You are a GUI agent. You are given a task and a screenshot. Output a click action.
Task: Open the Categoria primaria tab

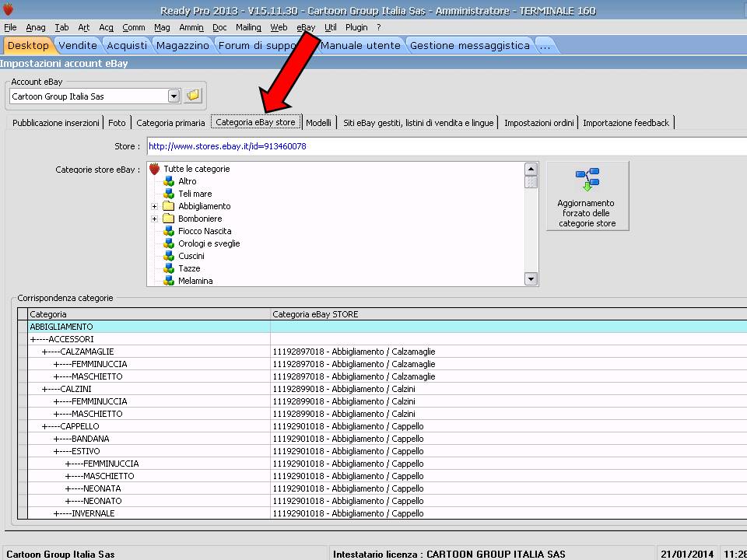(x=170, y=123)
